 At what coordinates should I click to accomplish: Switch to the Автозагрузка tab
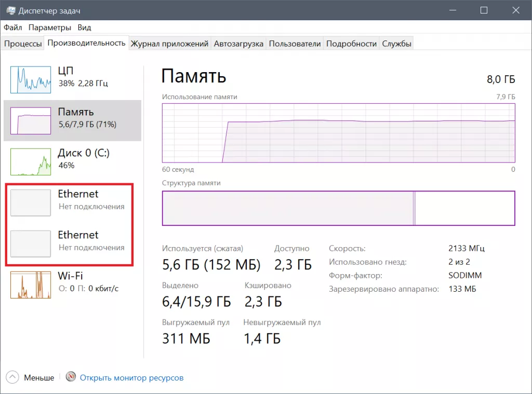click(x=238, y=44)
